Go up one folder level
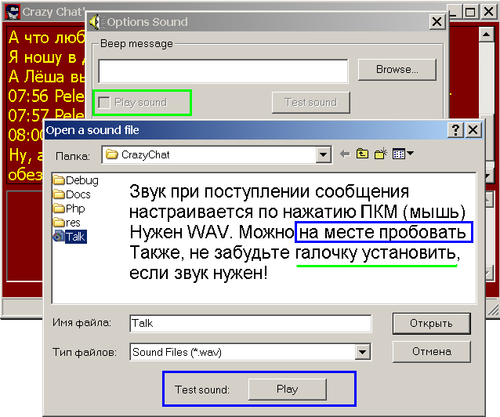 click(362, 154)
